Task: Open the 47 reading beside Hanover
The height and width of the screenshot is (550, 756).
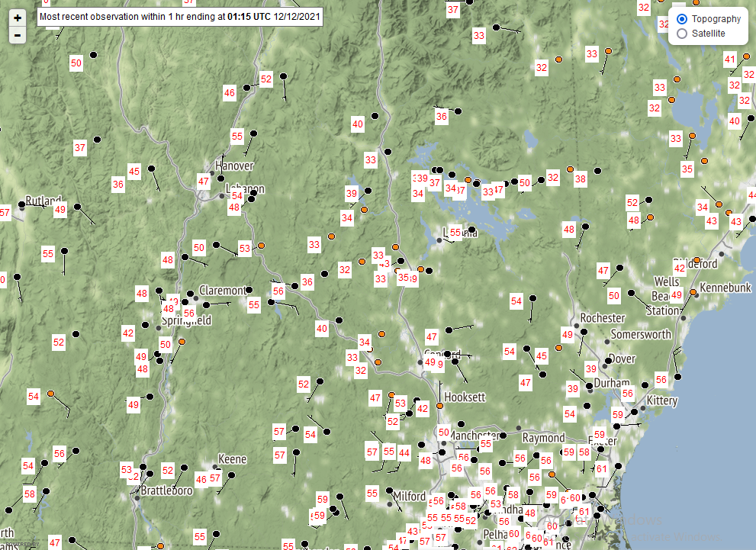Action: pos(204,181)
